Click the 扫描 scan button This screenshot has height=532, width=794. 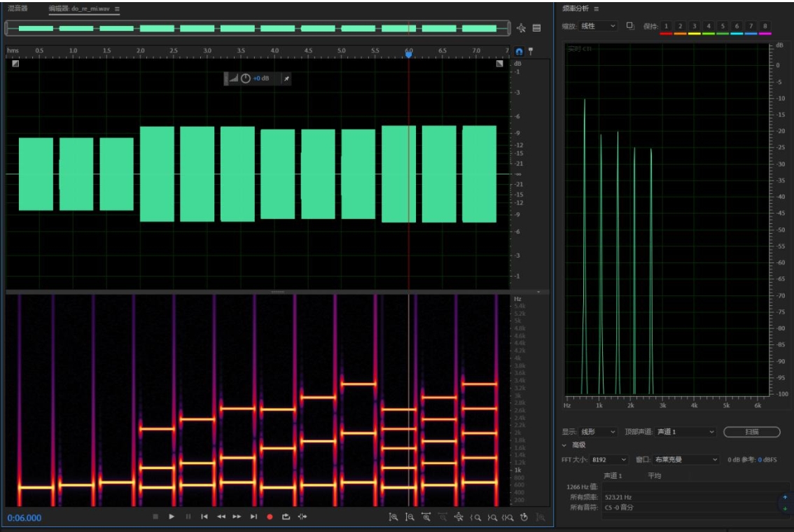tap(751, 432)
